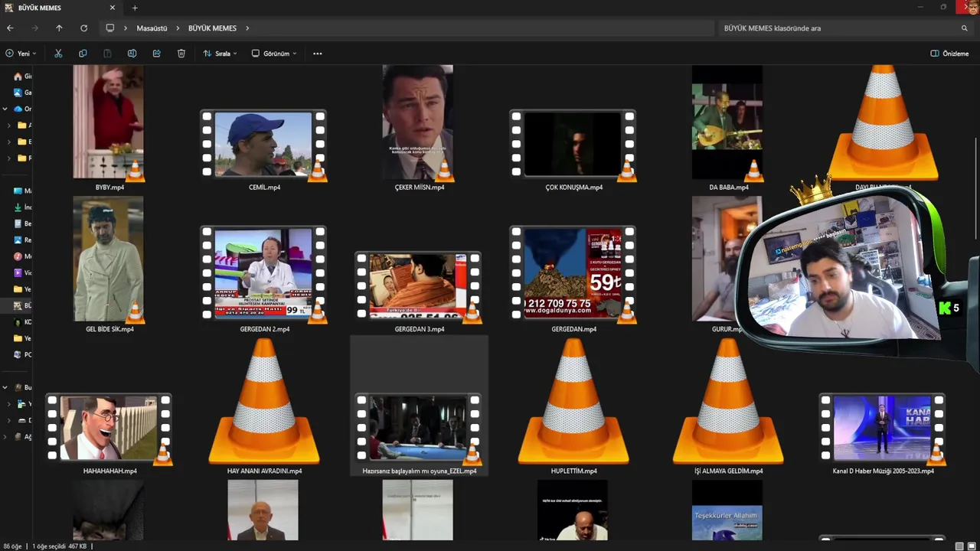Click the Rename icon in toolbar

132,54
